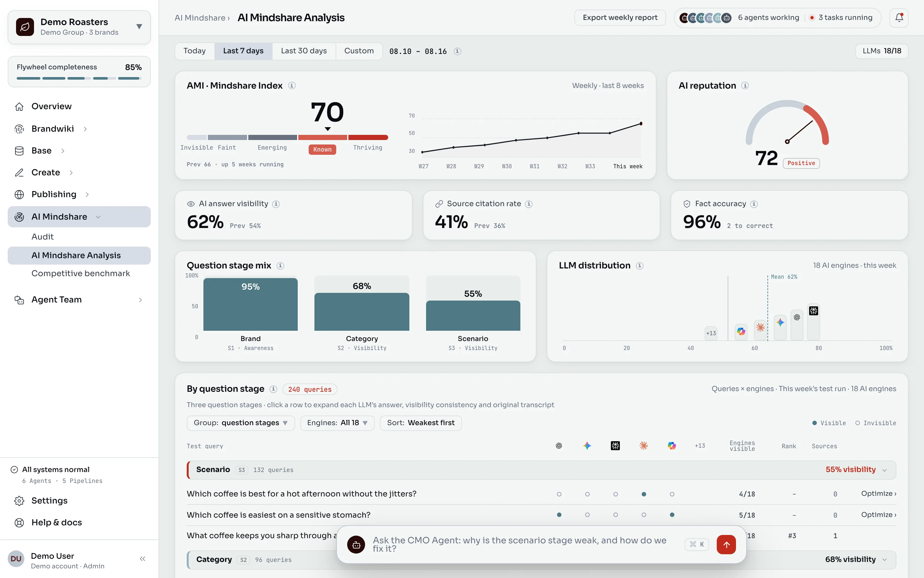Click the Flywheel completeness progress bar
This screenshot has height=578, width=924.
[79, 78]
